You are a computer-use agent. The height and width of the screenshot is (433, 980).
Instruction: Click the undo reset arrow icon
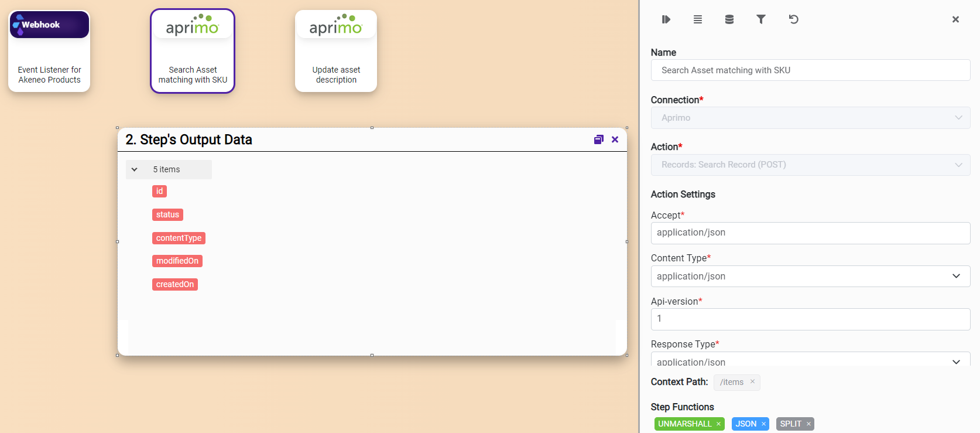(793, 19)
